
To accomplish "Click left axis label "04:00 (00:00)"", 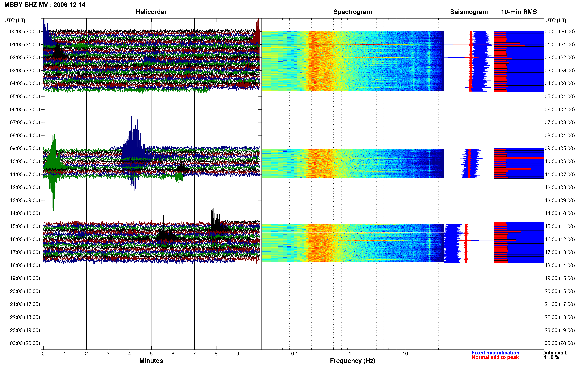I will 25,83.
